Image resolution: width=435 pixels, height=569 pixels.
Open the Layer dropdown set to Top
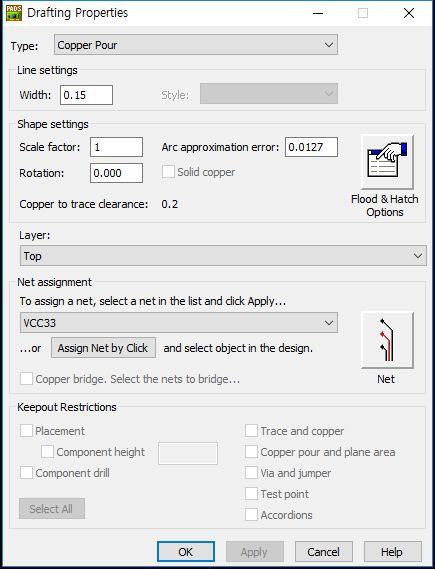[223, 255]
